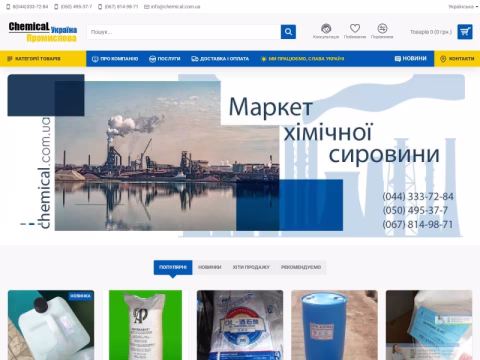Click the top bar phone number (050) 495-37-7
Image resolution: width=480 pixels, height=360 pixels.
coord(76,7)
